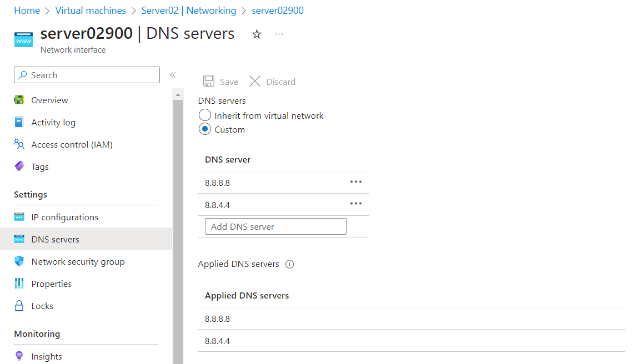Switch to DNS servers in the menu
Screen dimensions: 637x364
coord(56,239)
